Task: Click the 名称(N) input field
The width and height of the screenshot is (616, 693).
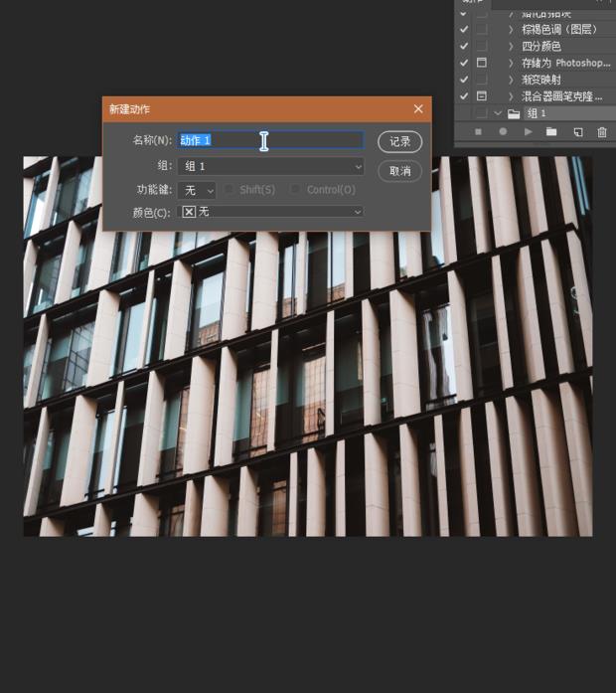Action: click(x=271, y=140)
